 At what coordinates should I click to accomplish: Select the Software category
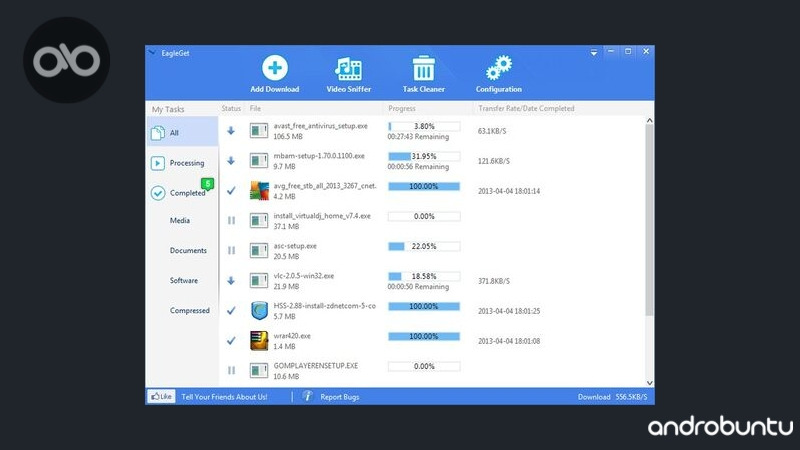pyautogui.click(x=183, y=281)
